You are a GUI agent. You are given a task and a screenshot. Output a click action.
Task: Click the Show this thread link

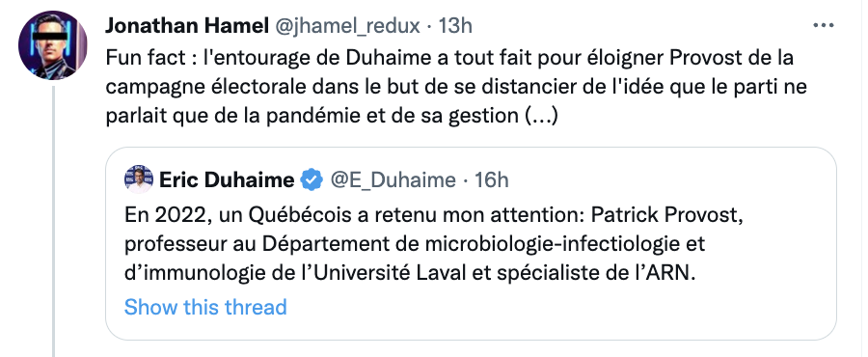(x=205, y=307)
